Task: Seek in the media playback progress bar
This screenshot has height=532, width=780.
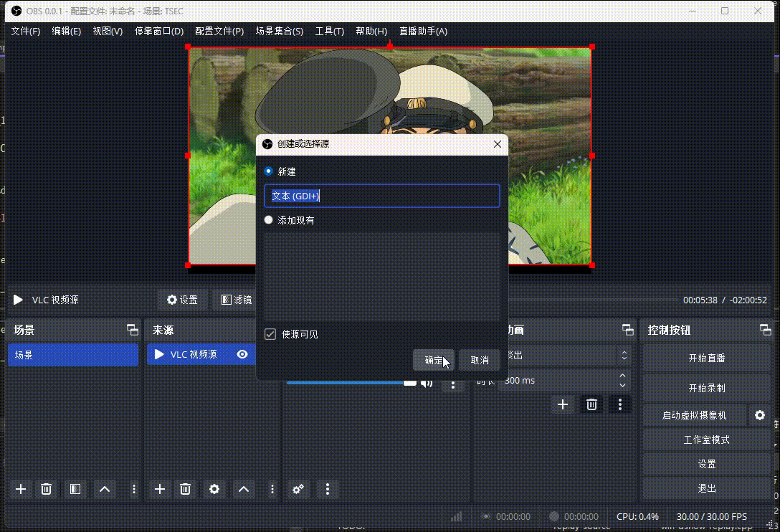Action: click(594, 300)
